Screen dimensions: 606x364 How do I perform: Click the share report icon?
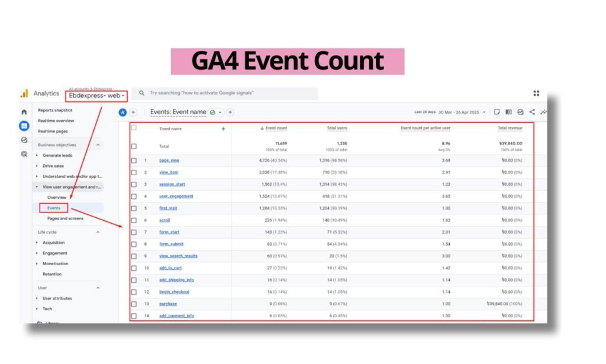point(532,112)
